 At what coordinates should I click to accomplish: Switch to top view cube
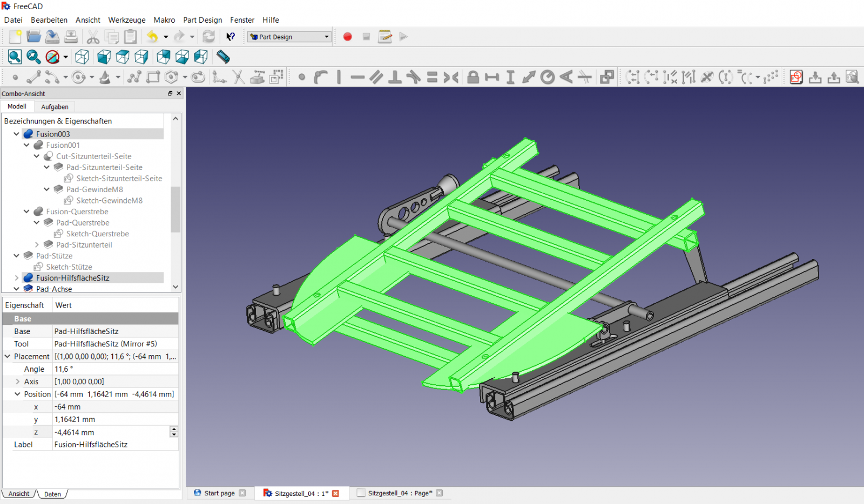[x=123, y=57]
